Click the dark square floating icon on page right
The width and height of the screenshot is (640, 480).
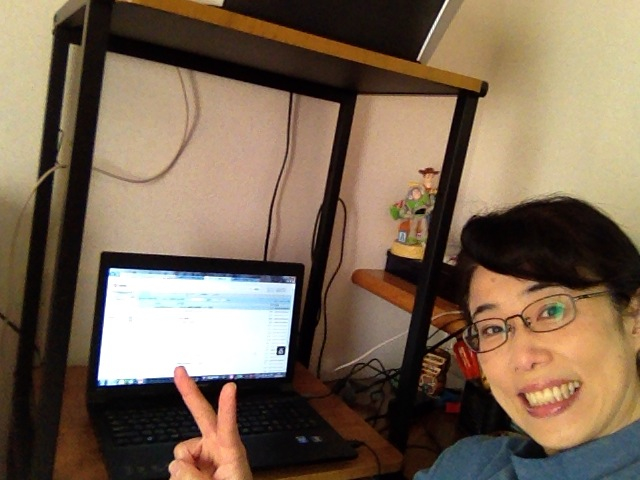[280, 351]
